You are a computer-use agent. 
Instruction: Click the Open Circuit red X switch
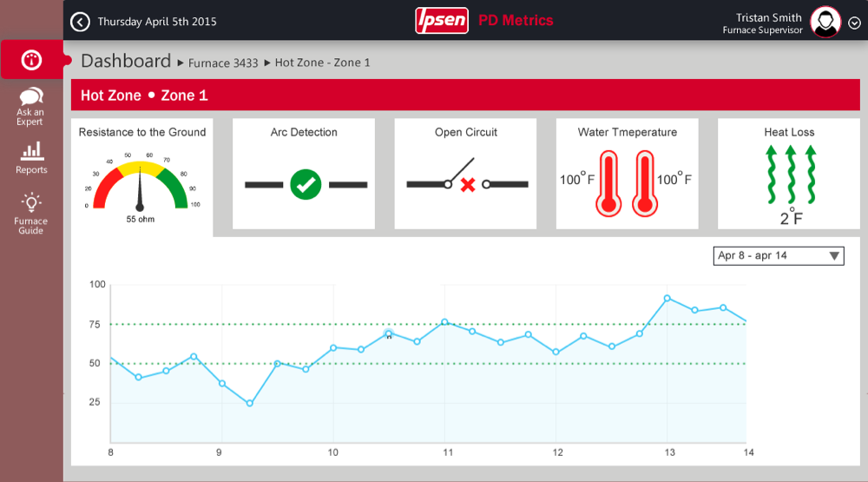point(467,182)
